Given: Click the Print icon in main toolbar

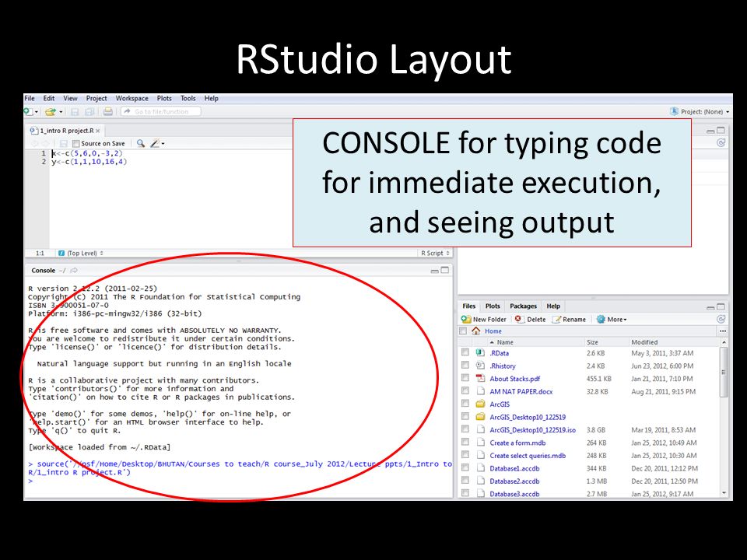Looking at the screenshot, I should pos(108,111).
